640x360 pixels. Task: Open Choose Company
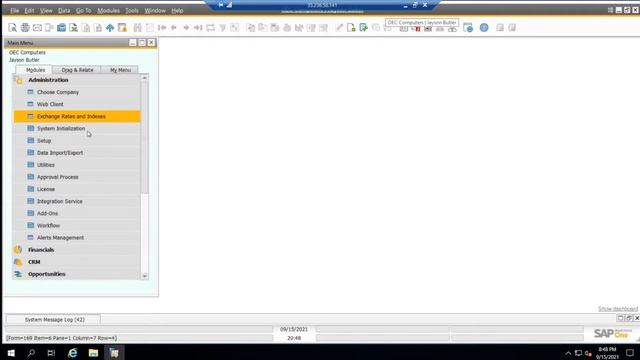pyautogui.click(x=58, y=92)
